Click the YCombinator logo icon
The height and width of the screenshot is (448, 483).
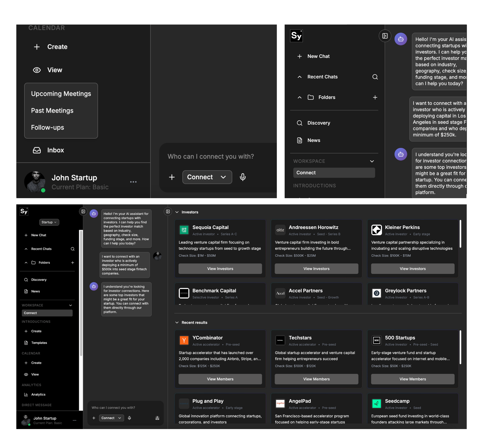(184, 340)
